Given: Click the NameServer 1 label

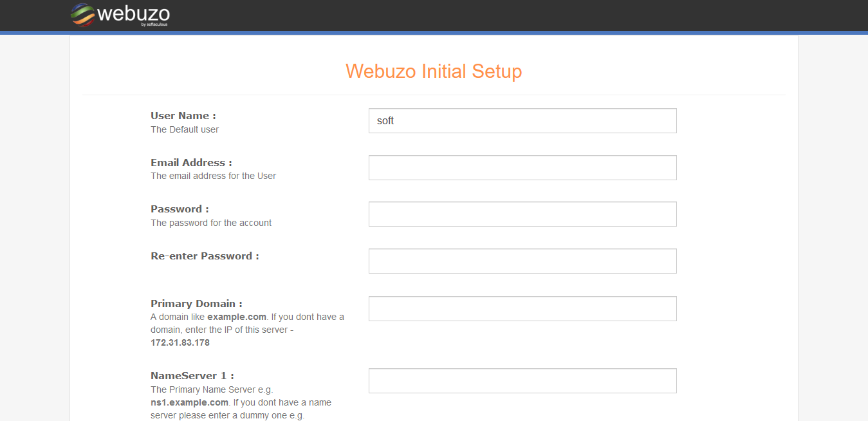Looking at the screenshot, I should pyautogui.click(x=192, y=376).
